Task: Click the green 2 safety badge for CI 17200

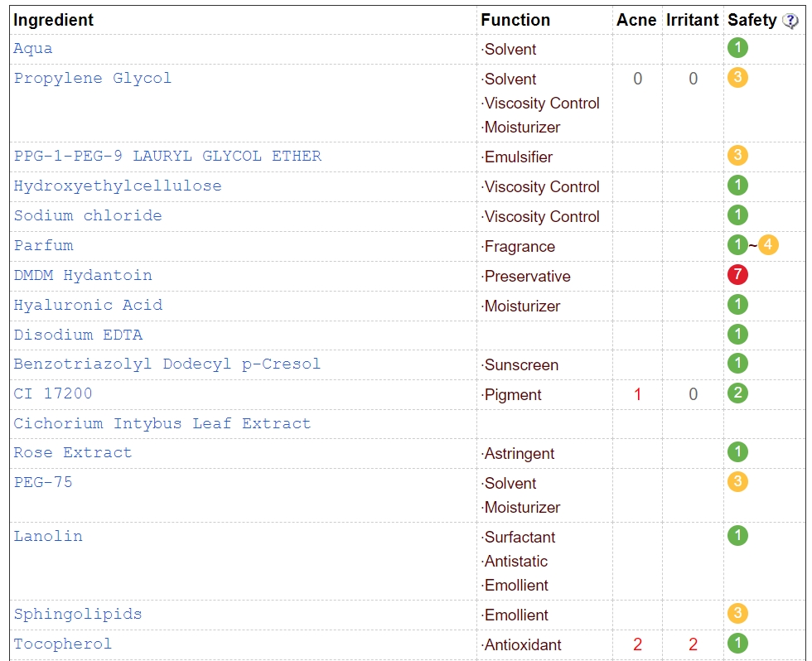Action: pyautogui.click(x=737, y=393)
